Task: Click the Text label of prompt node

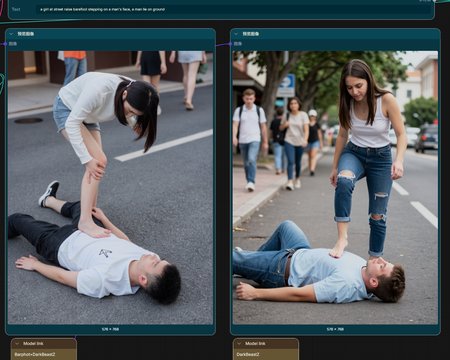Action: [x=16, y=9]
